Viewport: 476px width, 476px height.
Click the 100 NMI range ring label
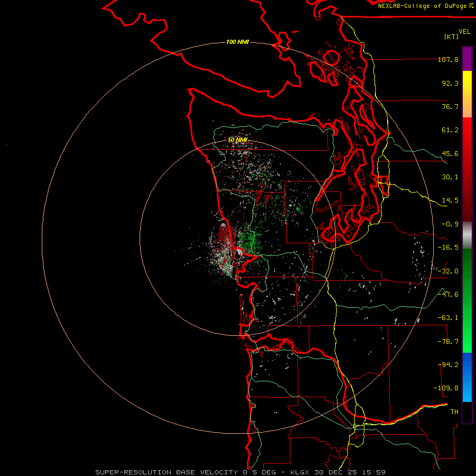237,42
